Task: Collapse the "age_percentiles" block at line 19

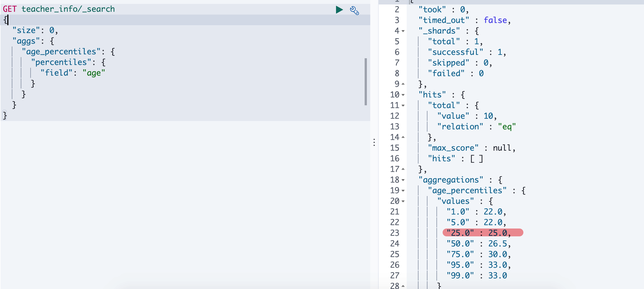Action: 403,191
